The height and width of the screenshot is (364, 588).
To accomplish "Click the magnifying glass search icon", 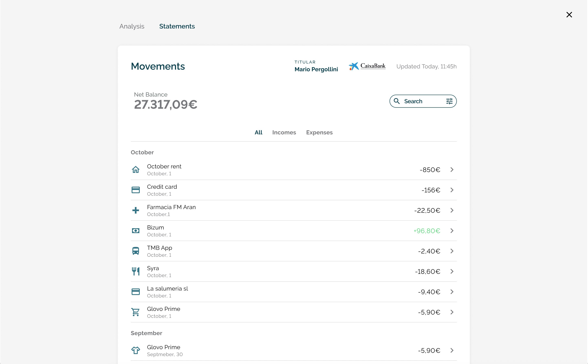I will pyautogui.click(x=396, y=101).
